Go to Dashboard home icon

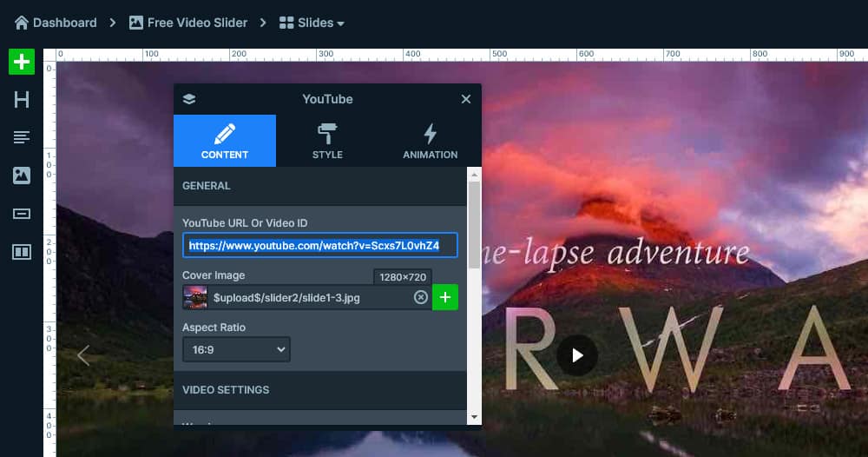click(21, 23)
